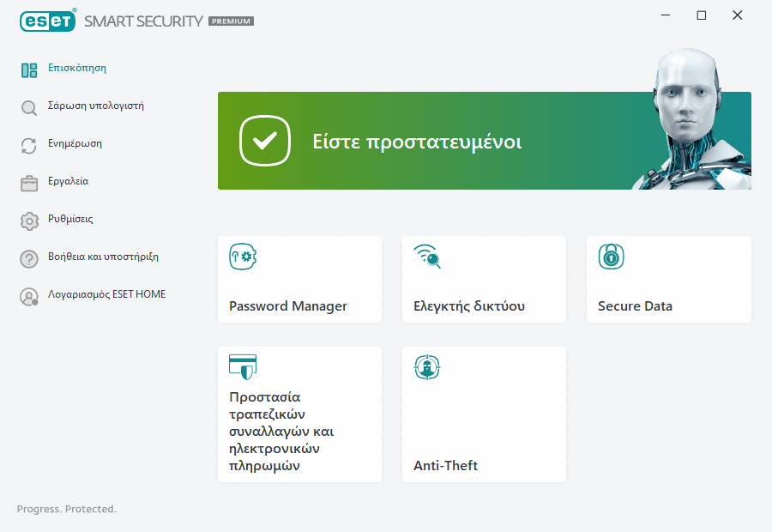Viewport: 772px width, 532px height.
Task: Select the Computer Scan magnifier icon
Action: tap(28, 106)
